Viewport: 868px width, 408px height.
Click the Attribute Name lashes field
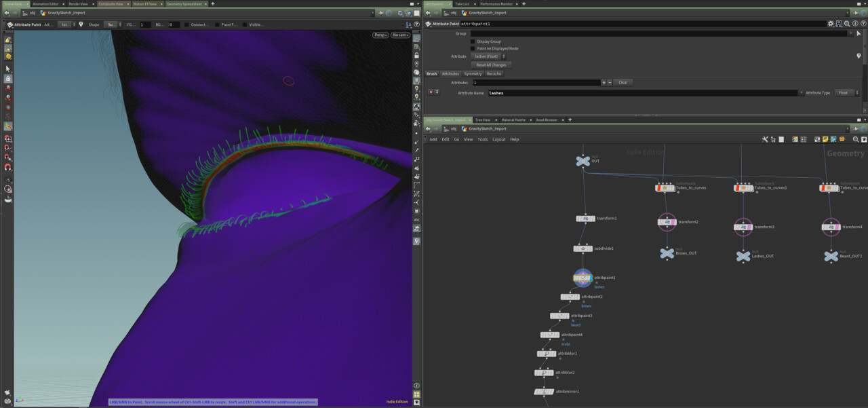pos(642,93)
